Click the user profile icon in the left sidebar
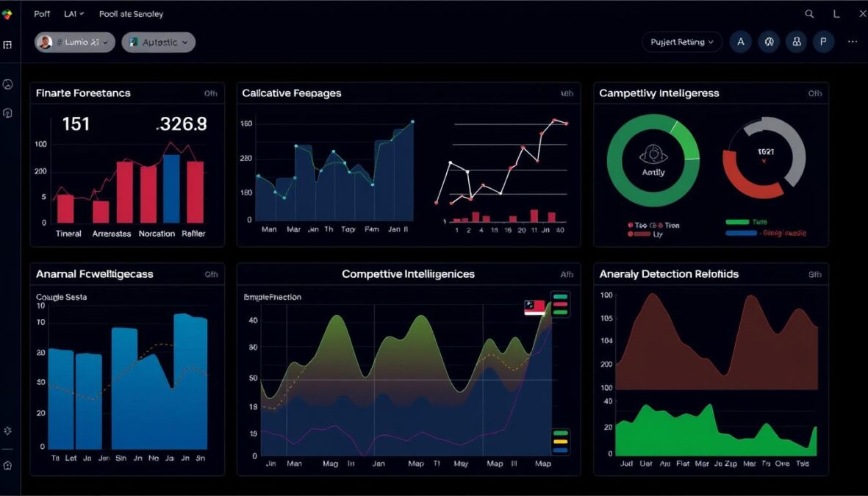The image size is (868, 496). (x=9, y=83)
